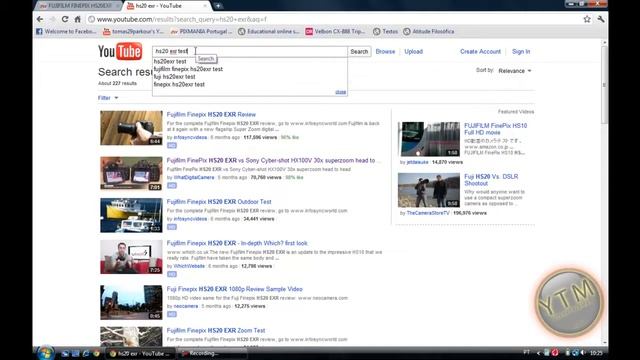Click the HD badge under the Fujifilm Finepix HS20 EXR Review result
The height and width of the screenshot is (360, 640).
(172, 145)
